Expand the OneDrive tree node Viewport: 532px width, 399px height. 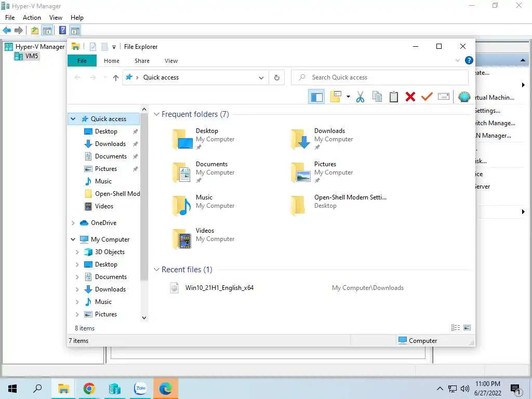click(73, 223)
